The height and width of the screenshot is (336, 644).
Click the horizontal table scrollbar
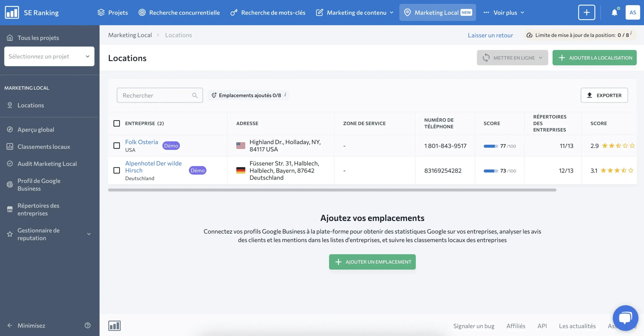pos(332,190)
